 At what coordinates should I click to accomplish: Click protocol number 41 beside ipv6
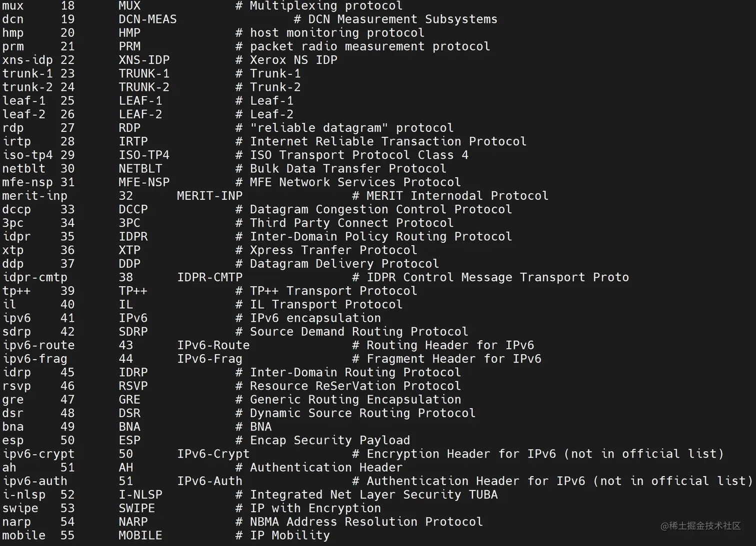67,318
